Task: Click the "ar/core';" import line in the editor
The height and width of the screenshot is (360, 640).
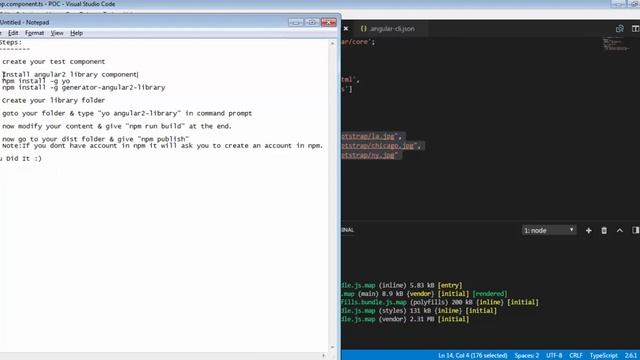Action: (x=358, y=42)
